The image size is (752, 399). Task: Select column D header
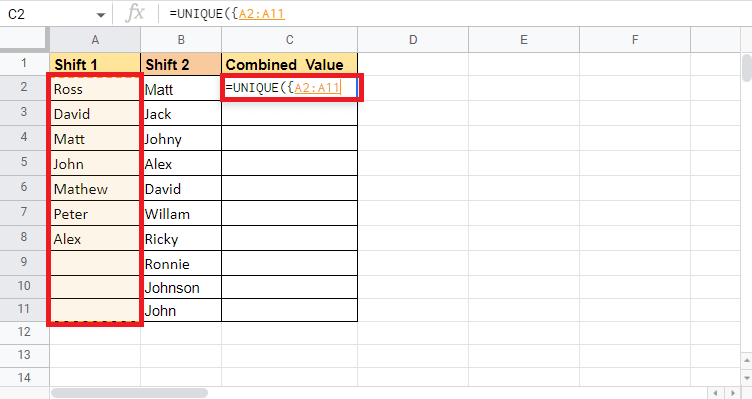(x=413, y=40)
